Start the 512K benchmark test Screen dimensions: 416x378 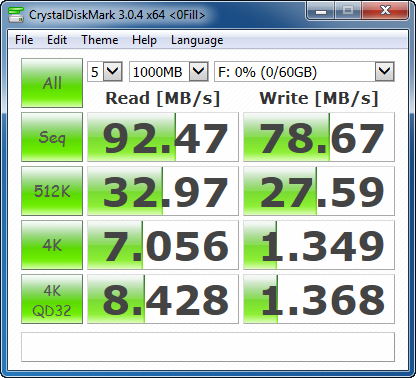[x=52, y=191]
